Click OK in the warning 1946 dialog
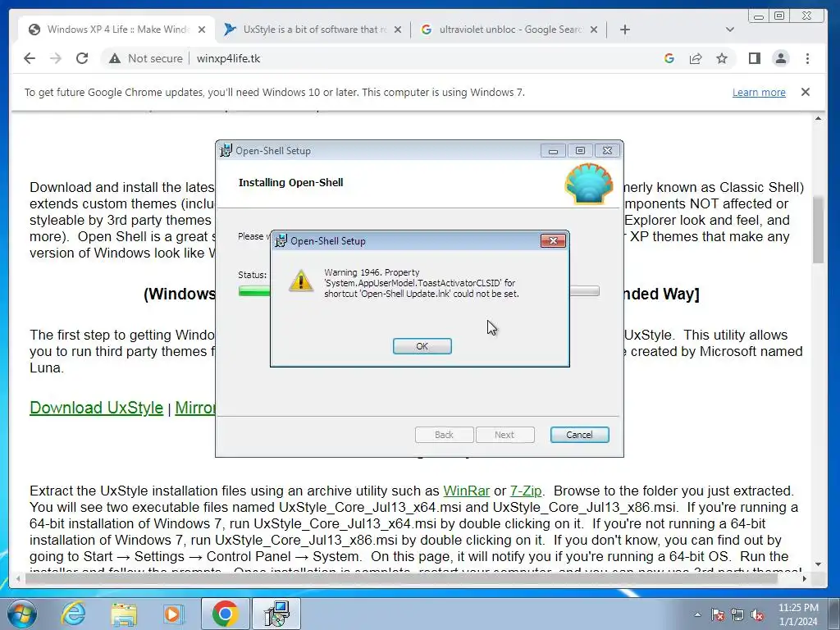This screenshot has height=630, width=840. (x=422, y=346)
